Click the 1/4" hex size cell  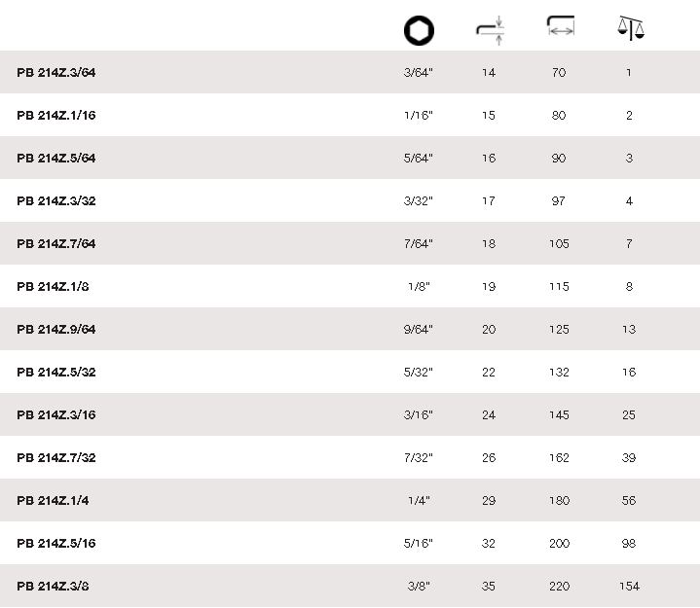[x=419, y=501]
